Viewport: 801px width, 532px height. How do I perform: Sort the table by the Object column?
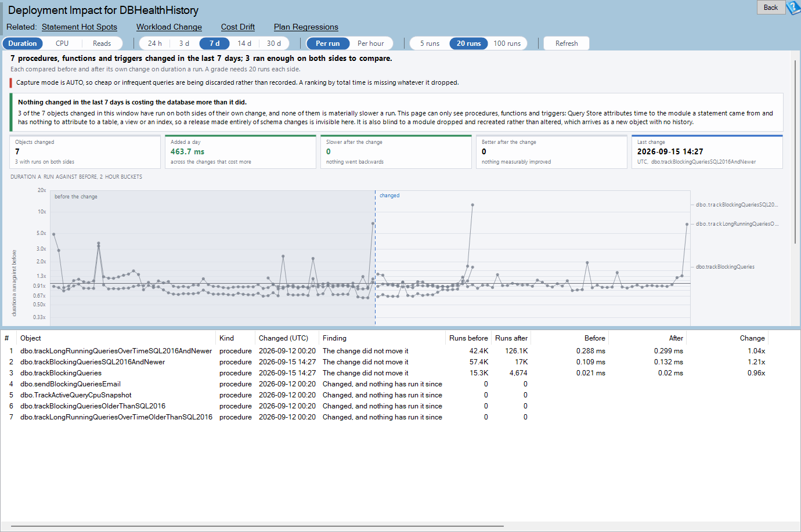[117, 338]
